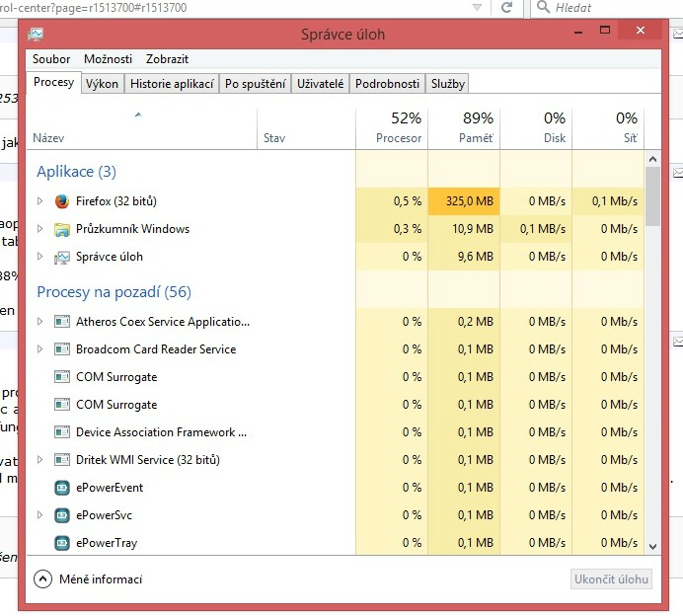This screenshot has height=616, width=683.
Task: Open the Po spuštění tab
Action: [256, 84]
